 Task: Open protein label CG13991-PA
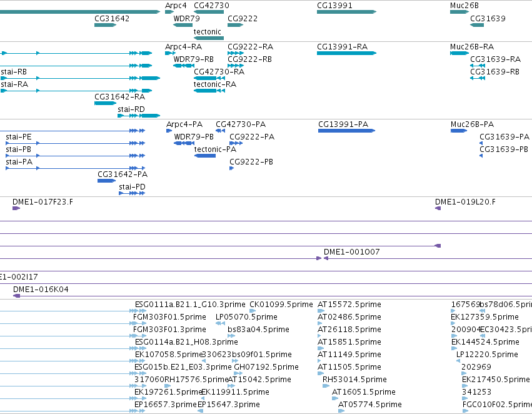coord(343,124)
